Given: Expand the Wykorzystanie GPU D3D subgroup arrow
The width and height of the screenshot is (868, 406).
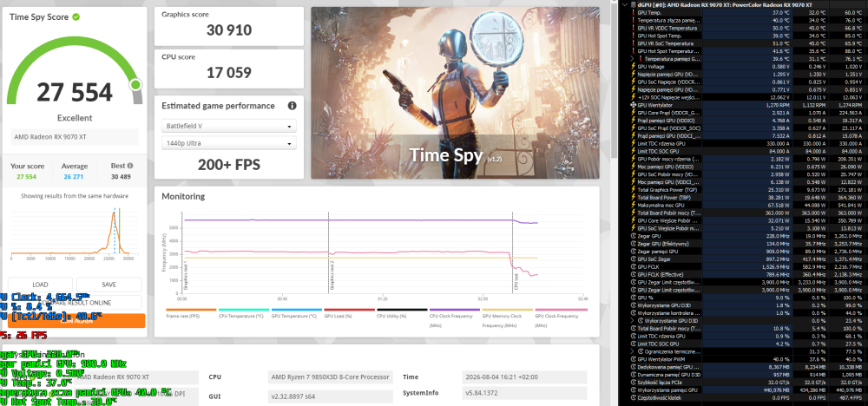Looking at the screenshot, I should (x=632, y=321).
